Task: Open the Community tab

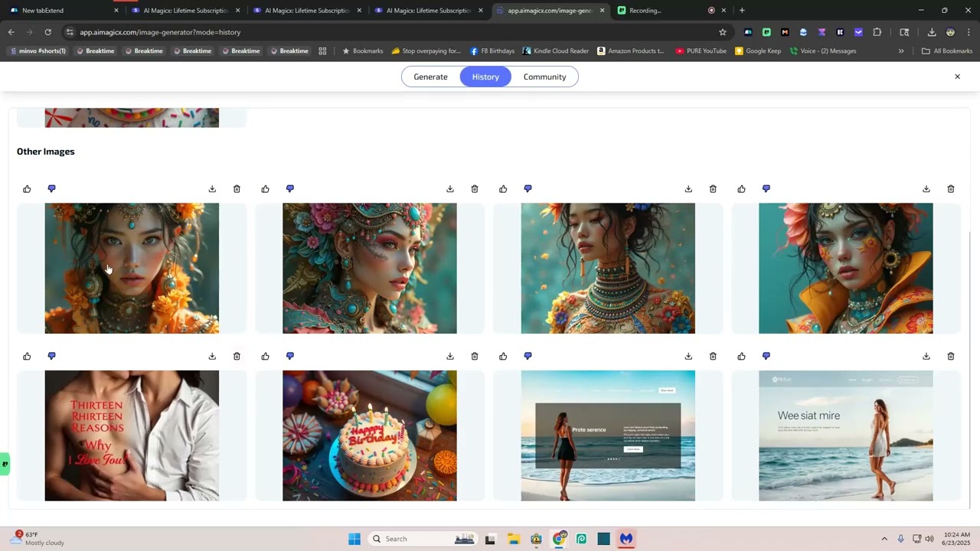Action: pyautogui.click(x=545, y=77)
